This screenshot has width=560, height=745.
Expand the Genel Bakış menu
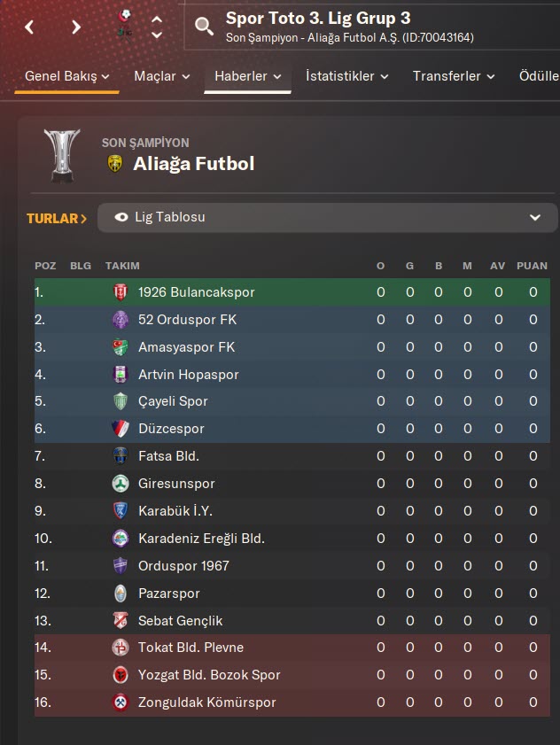click(66, 76)
